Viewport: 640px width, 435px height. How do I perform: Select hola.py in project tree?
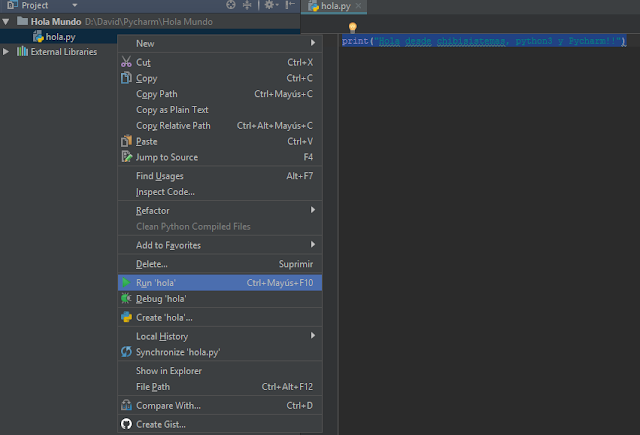tap(60, 37)
